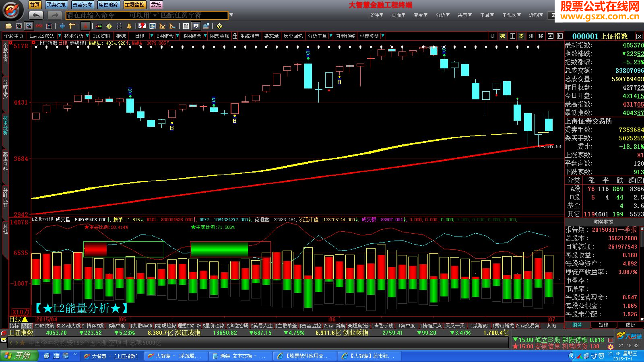Expand the 坐标类型 dropdown arrow

coord(383,36)
